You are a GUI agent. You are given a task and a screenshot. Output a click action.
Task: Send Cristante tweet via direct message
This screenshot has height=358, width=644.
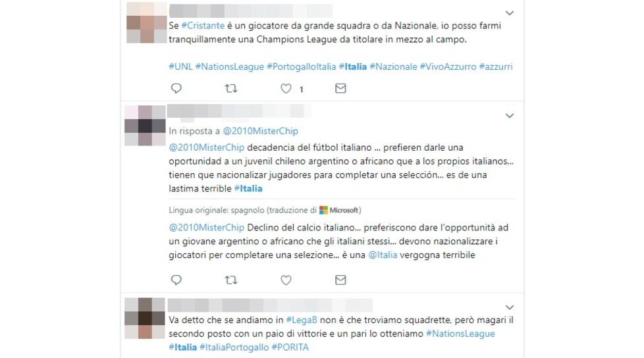pyautogui.click(x=340, y=88)
